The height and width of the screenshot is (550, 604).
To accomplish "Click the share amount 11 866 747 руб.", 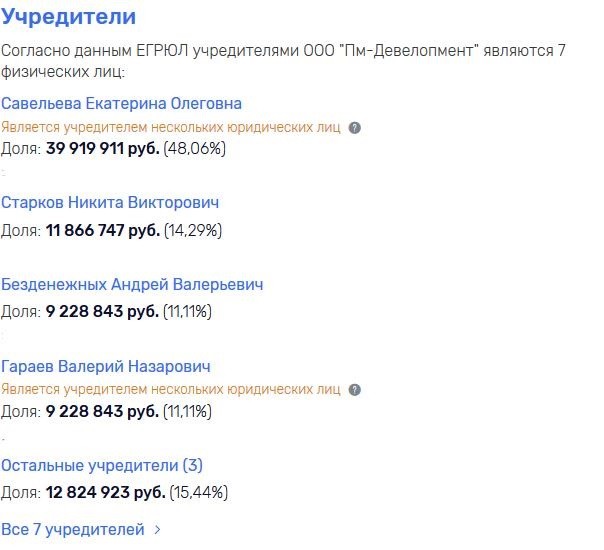I will click(x=102, y=230).
